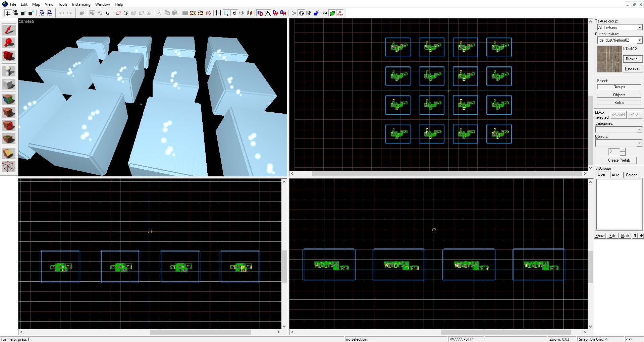
Task: Pick the Camera tool icon
Action: pyautogui.click(x=9, y=56)
